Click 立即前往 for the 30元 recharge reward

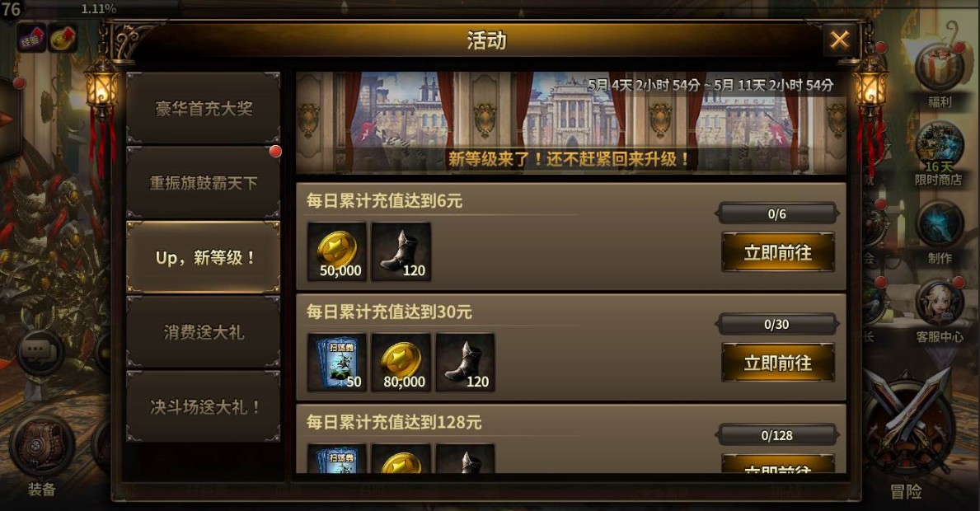(x=777, y=363)
